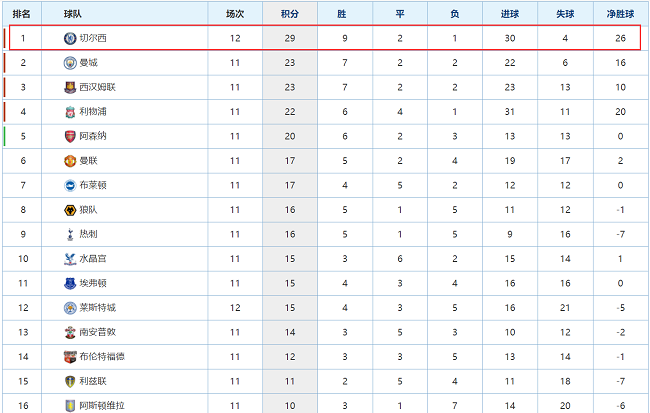Click the Chelsea (切尔西) club crest
650x413 pixels.
click(70, 38)
